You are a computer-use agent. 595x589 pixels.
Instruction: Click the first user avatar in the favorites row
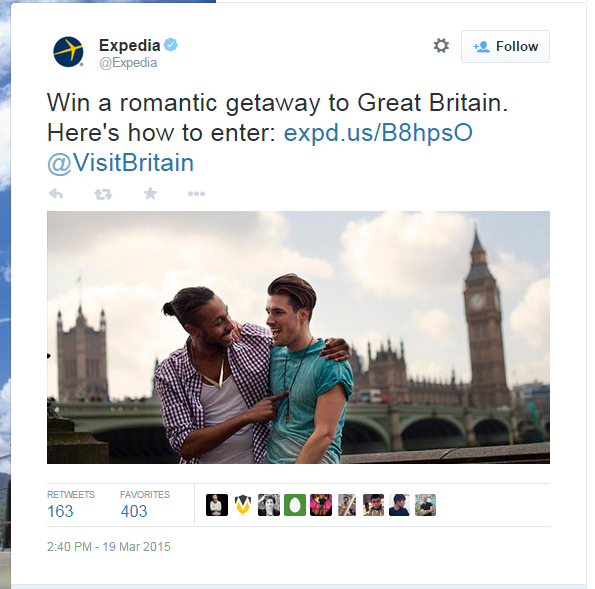(x=217, y=505)
